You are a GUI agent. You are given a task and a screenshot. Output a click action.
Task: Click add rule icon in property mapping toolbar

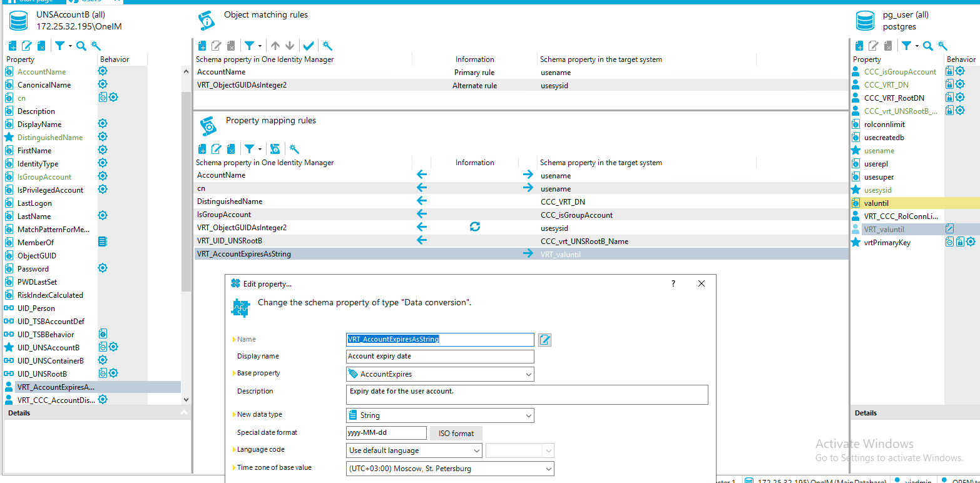(202, 149)
